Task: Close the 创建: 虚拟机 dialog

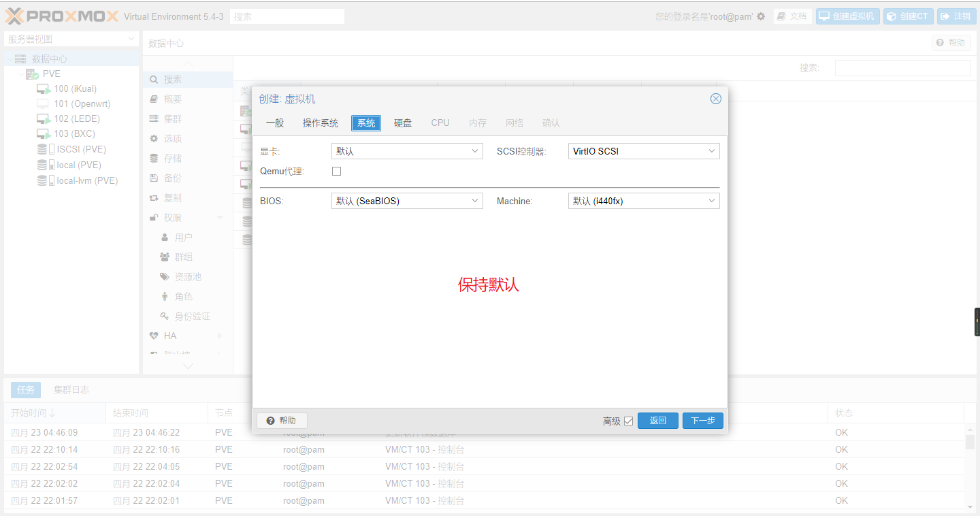Action: (x=716, y=99)
